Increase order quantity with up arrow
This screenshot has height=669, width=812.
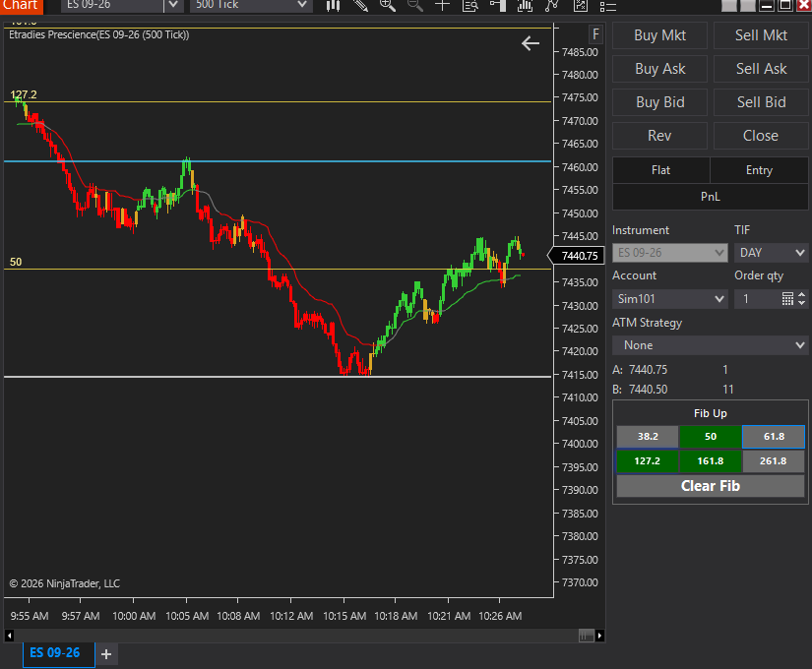[801, 295]
